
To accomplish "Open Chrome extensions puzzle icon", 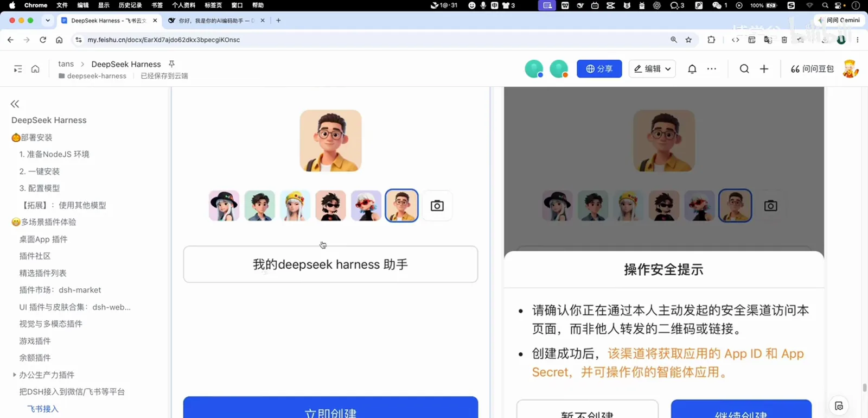I will 711,40.
